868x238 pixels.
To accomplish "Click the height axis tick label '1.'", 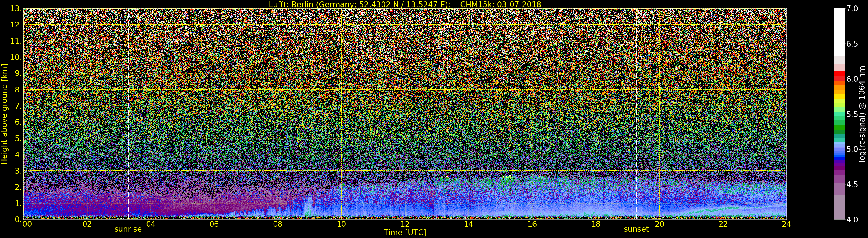I will pyautogui.click(x=18, y=203).
